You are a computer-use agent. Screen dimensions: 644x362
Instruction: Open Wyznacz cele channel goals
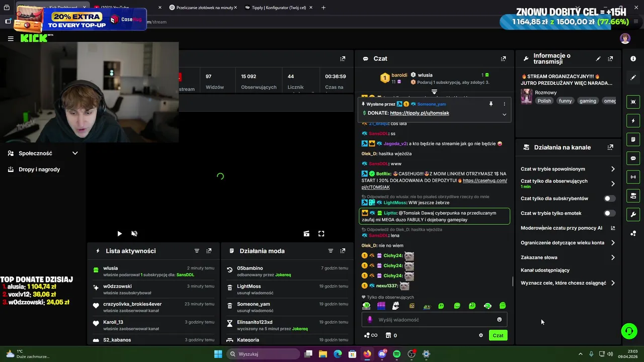tap(568, 283)
